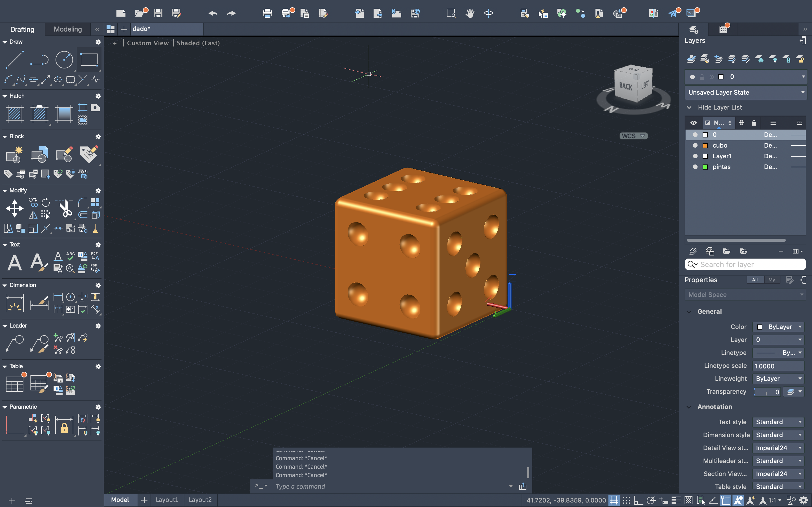This screenshot has width=812, height=507.
Task: Toggle grid display in status bar
Action: pyautogui.click(x=614, y=500)
